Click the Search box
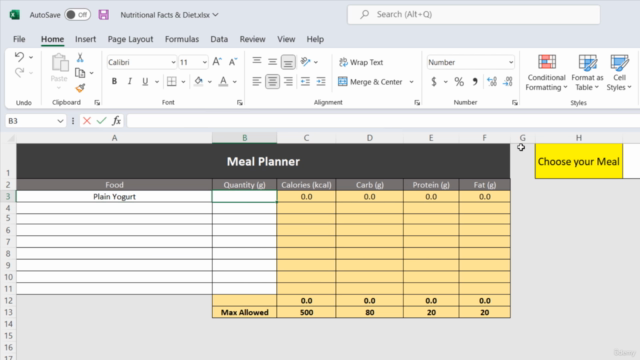The height and width of the screenshot is (360, 640). click(473, 15)
